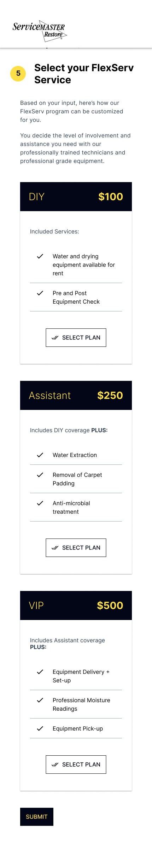Click the Assistant $250 plan header
Viewport: 152px width, 868px height.
(76, 395)
